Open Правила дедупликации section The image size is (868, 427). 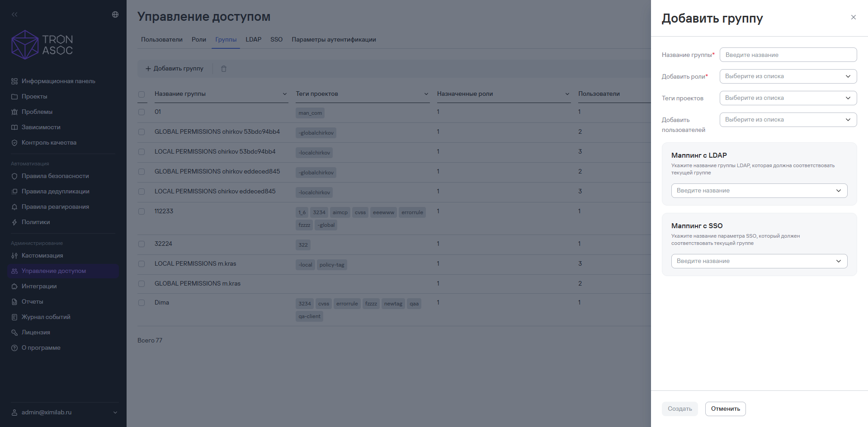(55, 192)
